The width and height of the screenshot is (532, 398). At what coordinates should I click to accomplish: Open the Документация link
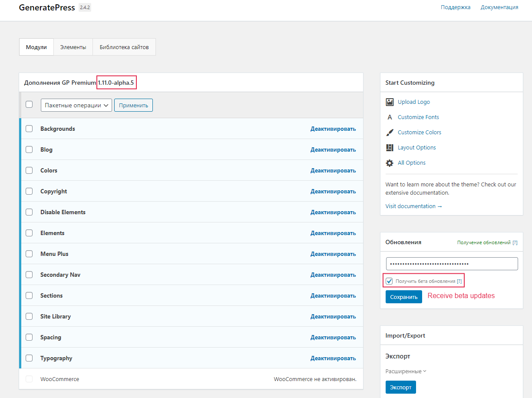pyautogui.click(x=499, y=7)
